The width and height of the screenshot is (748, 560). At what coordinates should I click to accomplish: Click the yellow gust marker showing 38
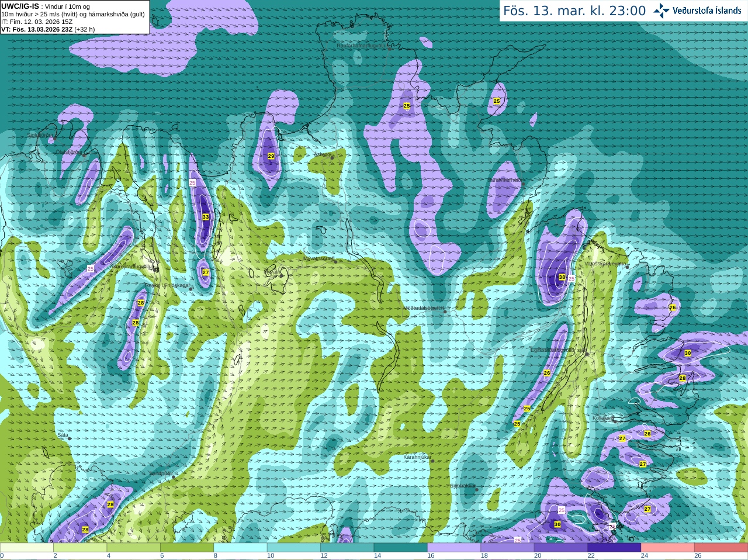(562, 277)
